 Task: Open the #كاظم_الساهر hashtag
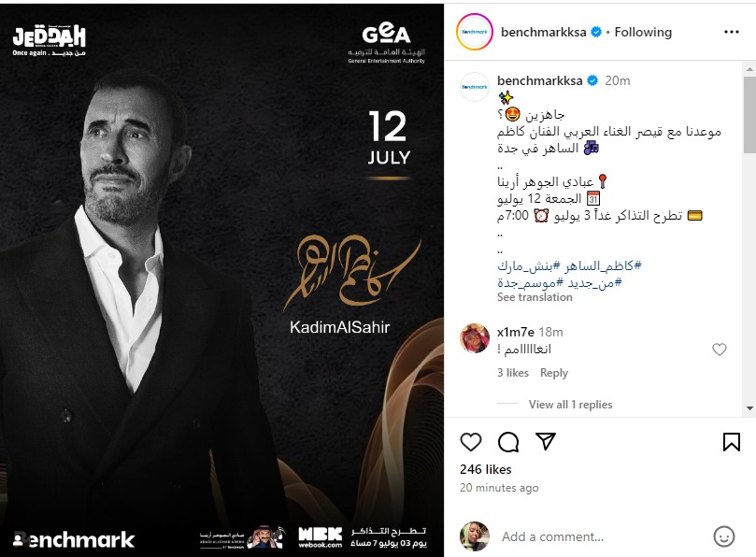[x=603, y=265]
